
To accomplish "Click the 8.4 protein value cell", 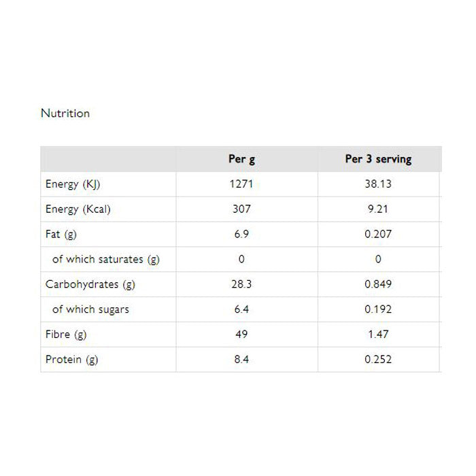I will tap(241, 360).
